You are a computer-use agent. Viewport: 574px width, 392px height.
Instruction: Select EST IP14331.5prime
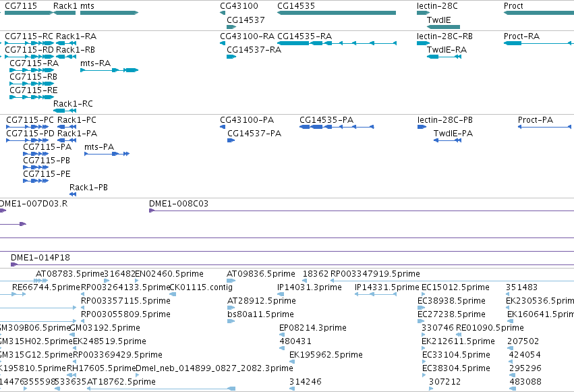[376, 294]
